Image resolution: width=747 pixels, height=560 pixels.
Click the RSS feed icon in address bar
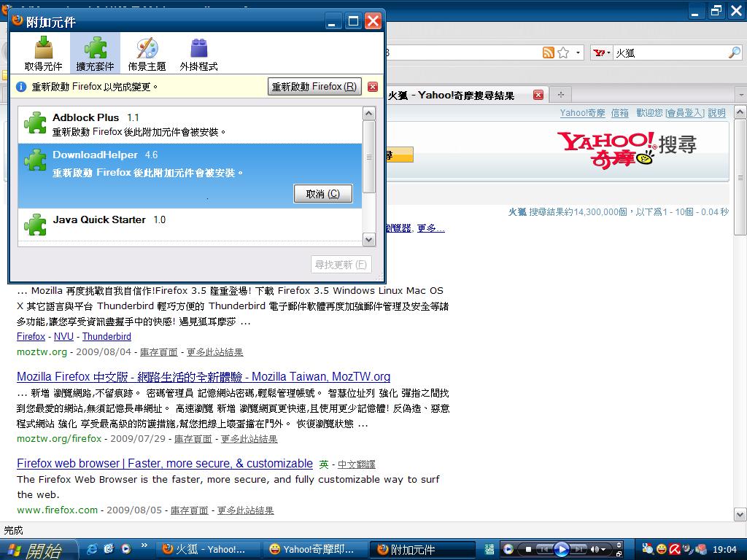(549, 52)
